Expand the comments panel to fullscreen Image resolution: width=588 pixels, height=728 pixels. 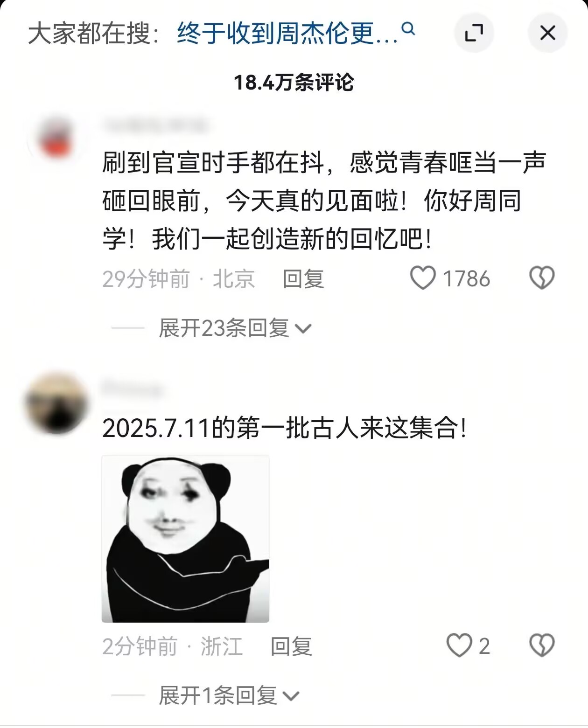click(x=474, y=33)
